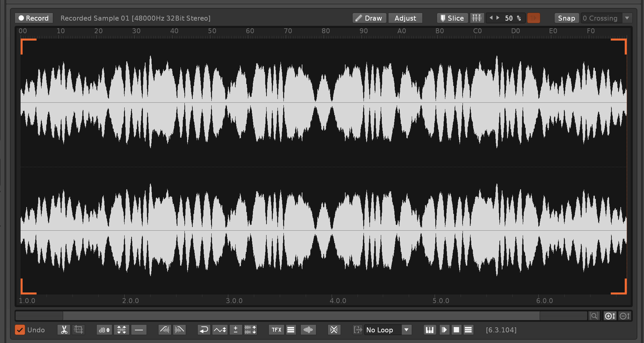Expand the 0 Crossing snap dropdown

627,18
